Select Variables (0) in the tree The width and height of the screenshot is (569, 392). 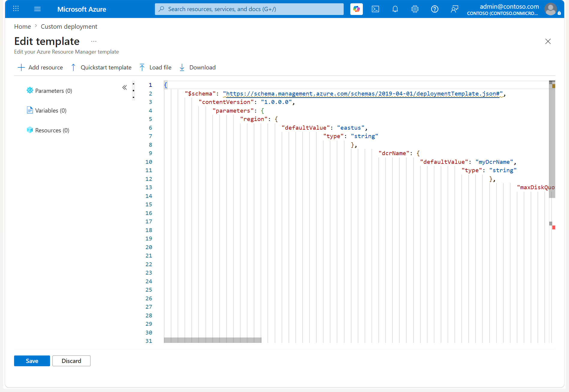[x=46, y=110]
